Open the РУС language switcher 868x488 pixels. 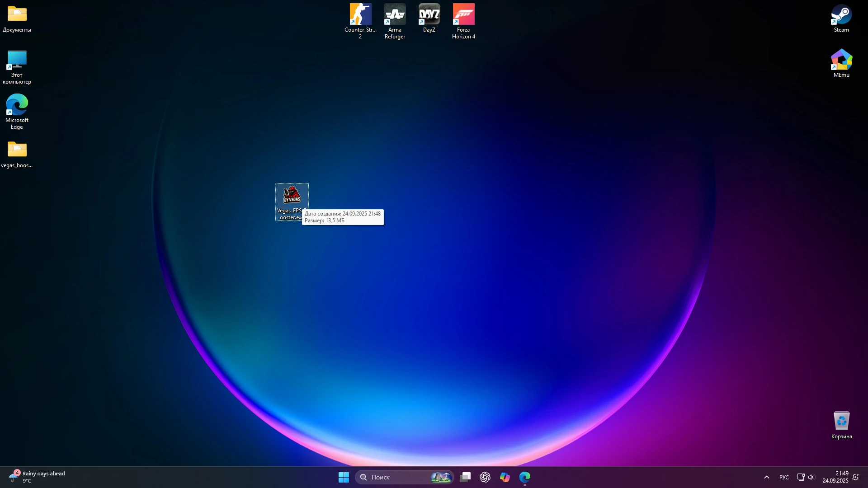click(x=784, y=478)
